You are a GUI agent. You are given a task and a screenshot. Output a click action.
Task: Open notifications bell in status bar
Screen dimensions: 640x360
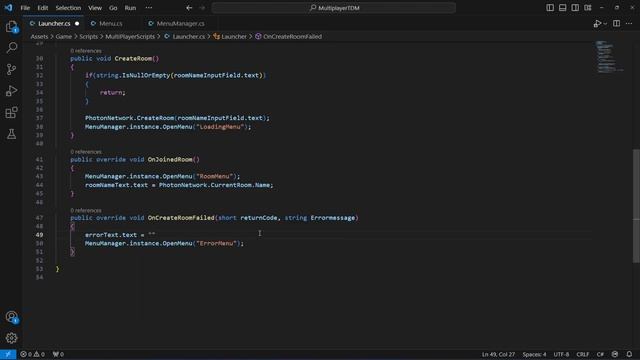tap(629, 354)
